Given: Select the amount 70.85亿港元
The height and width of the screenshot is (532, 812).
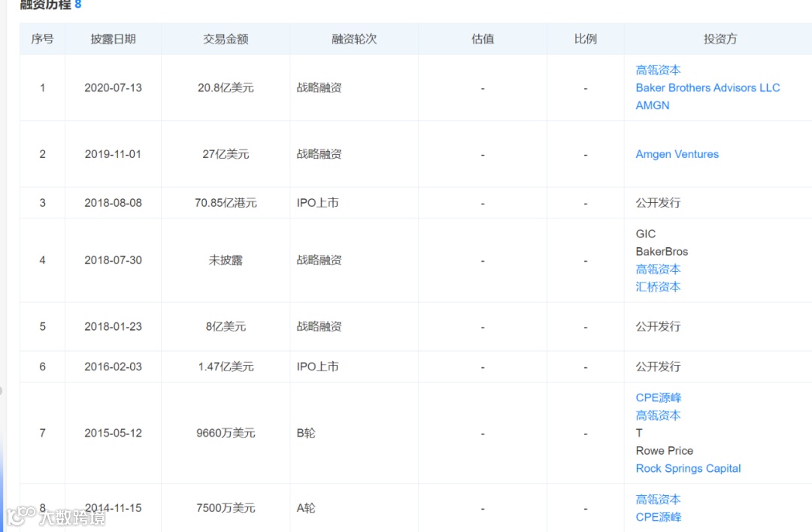Looking at the screenshot, I should pos(226,202).
